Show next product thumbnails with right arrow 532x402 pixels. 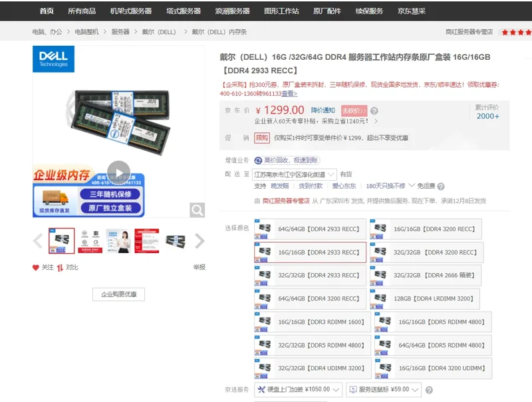[200, 241]
